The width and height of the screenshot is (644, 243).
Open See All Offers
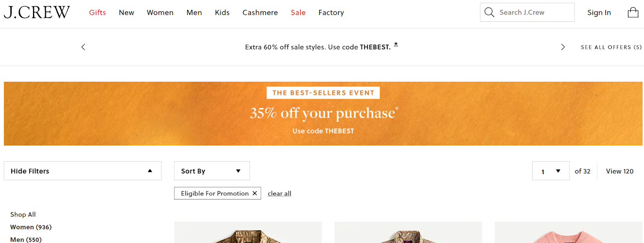(611, 47)
